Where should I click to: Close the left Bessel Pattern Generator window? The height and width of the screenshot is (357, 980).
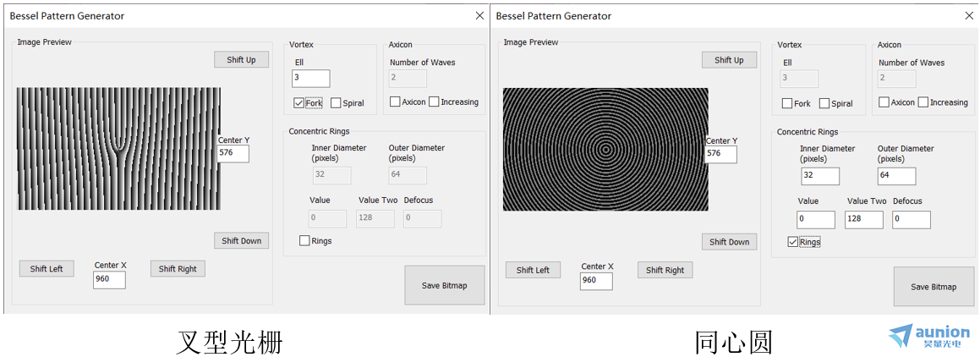click(479, 15)
